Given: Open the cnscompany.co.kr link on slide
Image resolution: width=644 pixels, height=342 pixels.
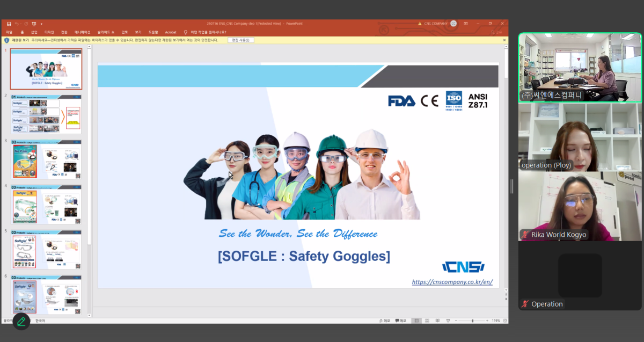Looking at the screenshot, I should [x=452, y=282].
